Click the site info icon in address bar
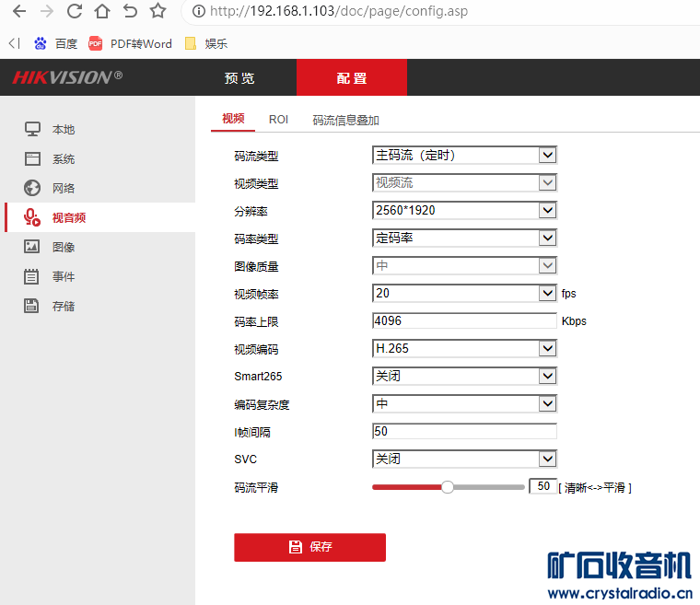700x605 pixels. (198, 11)
